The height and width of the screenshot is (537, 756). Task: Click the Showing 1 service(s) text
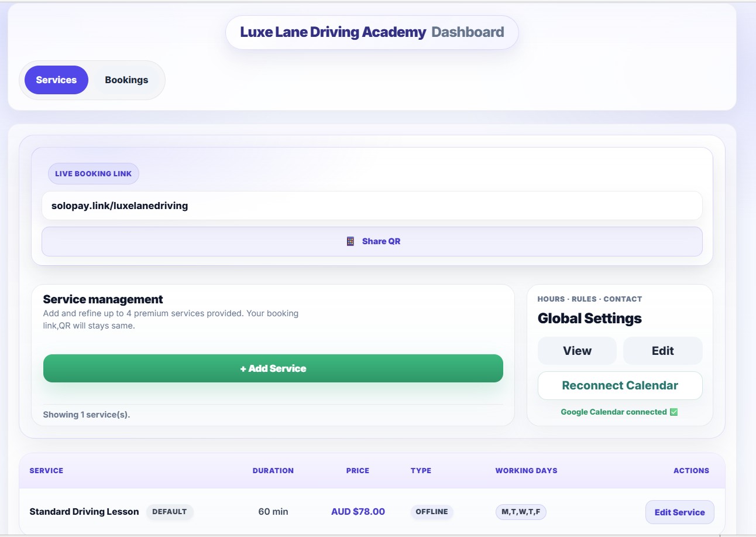(x=86, y=414)
